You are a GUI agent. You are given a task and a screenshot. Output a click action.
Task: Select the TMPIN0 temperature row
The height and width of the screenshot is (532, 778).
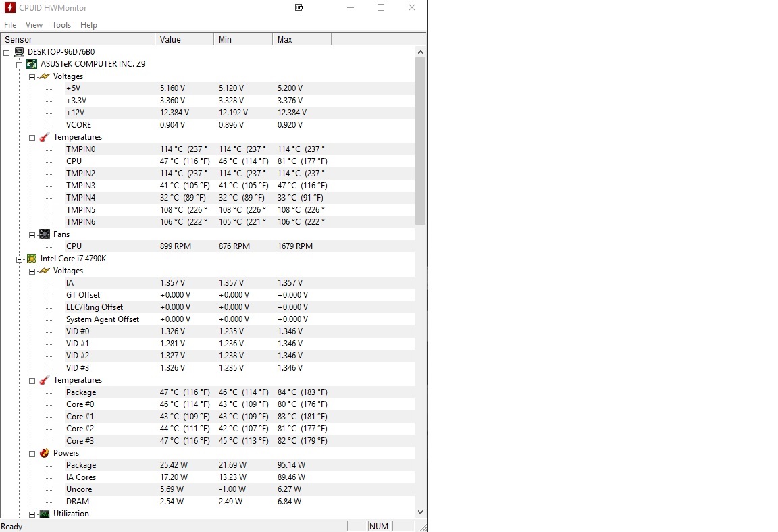point(240,149)
